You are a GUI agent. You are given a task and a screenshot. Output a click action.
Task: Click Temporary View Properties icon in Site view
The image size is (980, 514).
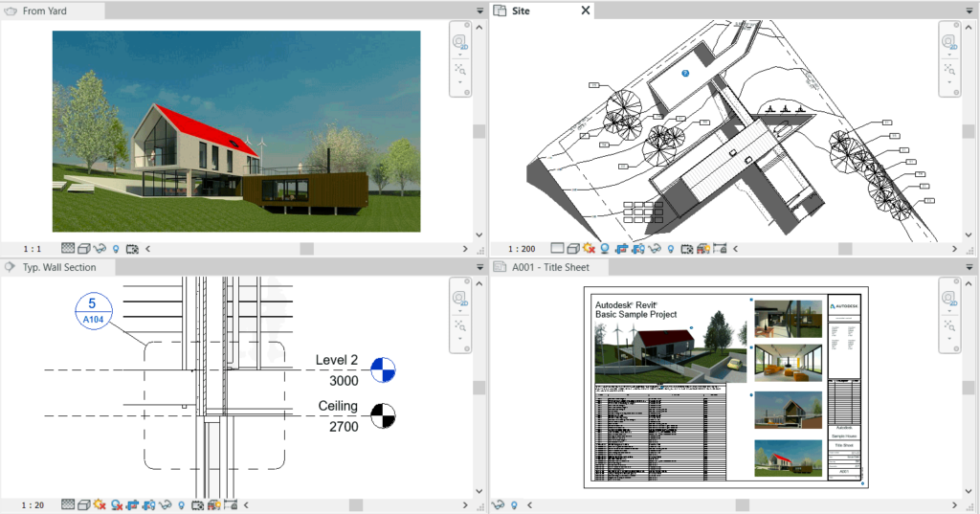point(687,248)
